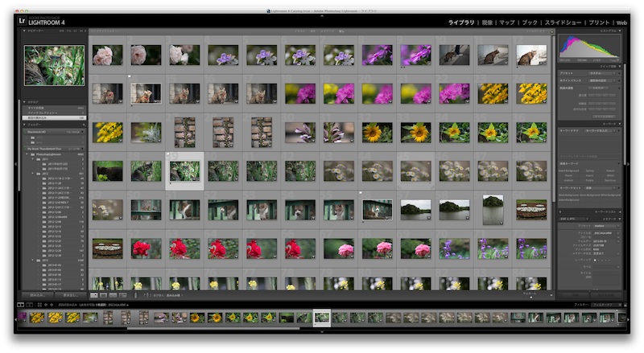Open the Slideshow (スライドショー) module
This screenshot has height=353, width=644.
point(563,23)
